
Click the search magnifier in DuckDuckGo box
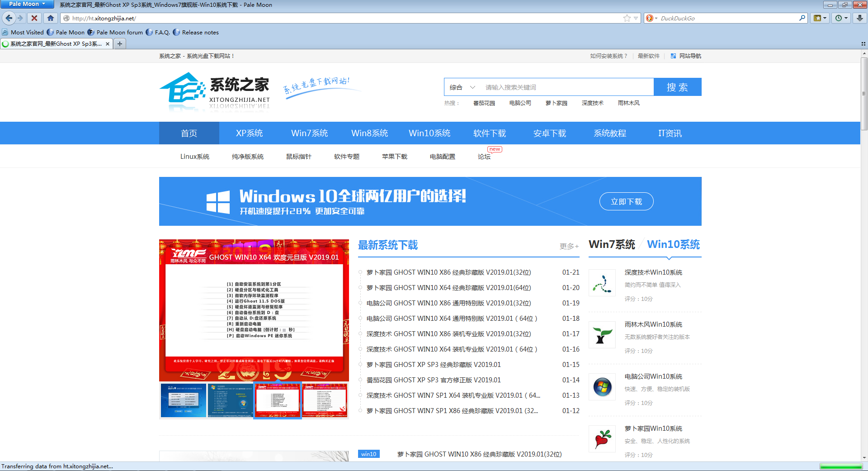point(802,18)
